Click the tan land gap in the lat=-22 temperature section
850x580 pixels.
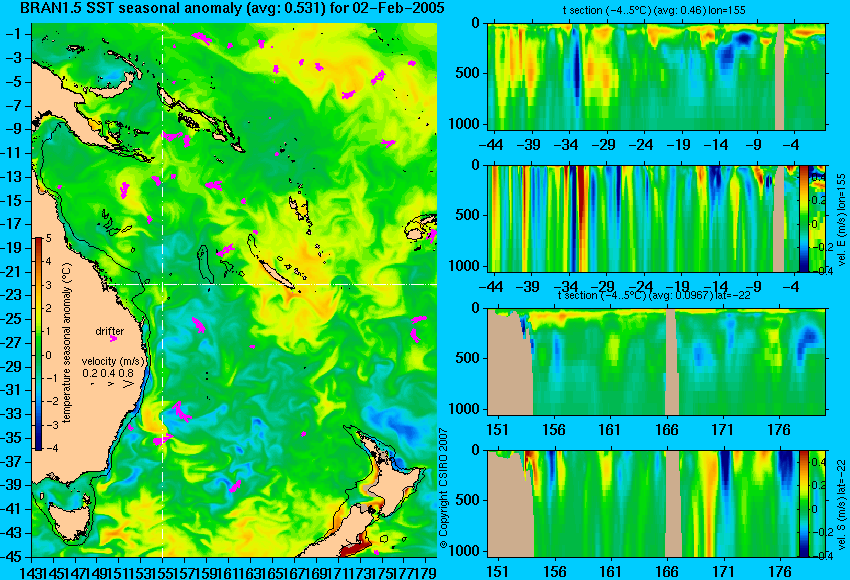671,362
